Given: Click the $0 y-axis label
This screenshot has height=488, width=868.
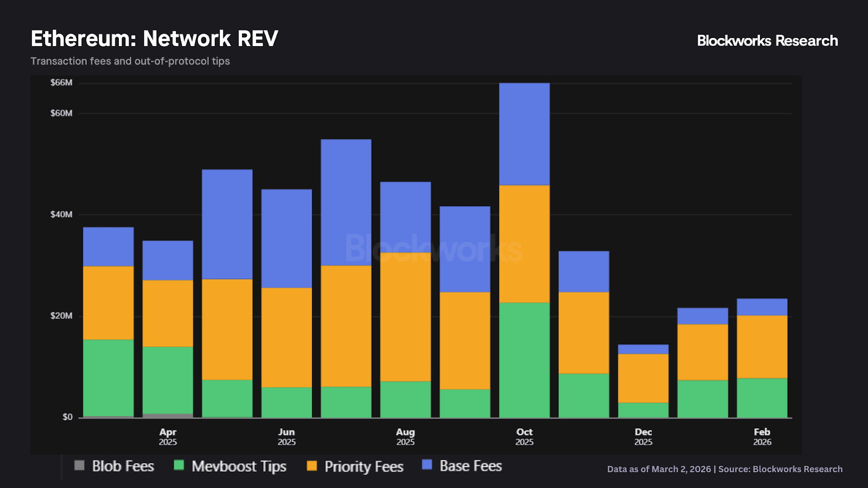Looking at the screenshot, I should [67, 417].
